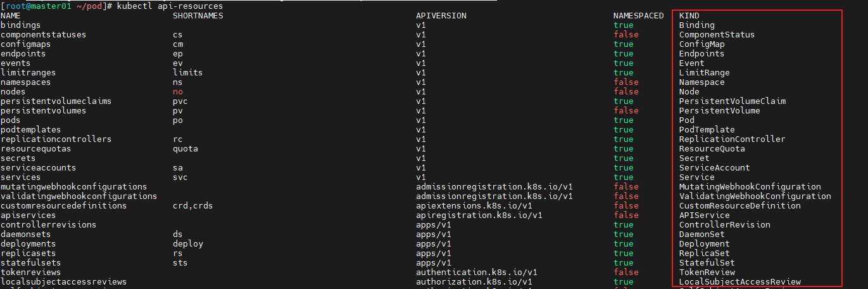This screenshot has width=868, height=289.
Task: Click the false value for namespaces row
Action: coord(626,82)
